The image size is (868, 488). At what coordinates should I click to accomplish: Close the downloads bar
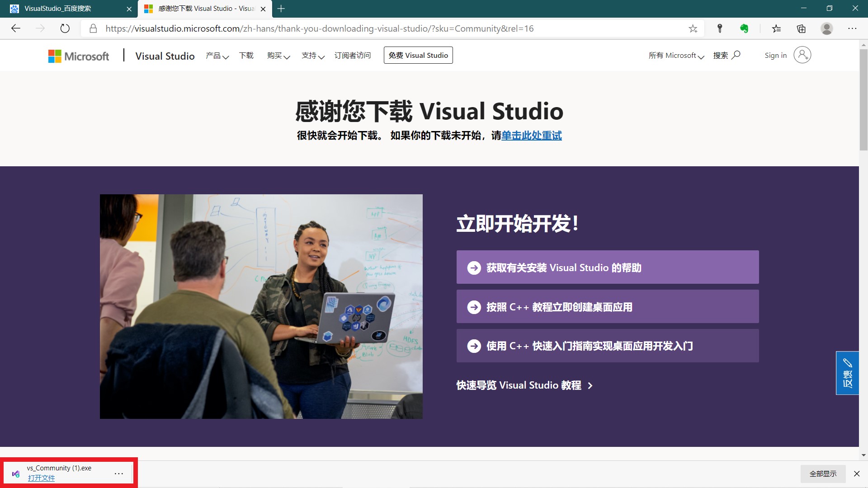click(857, 474)
